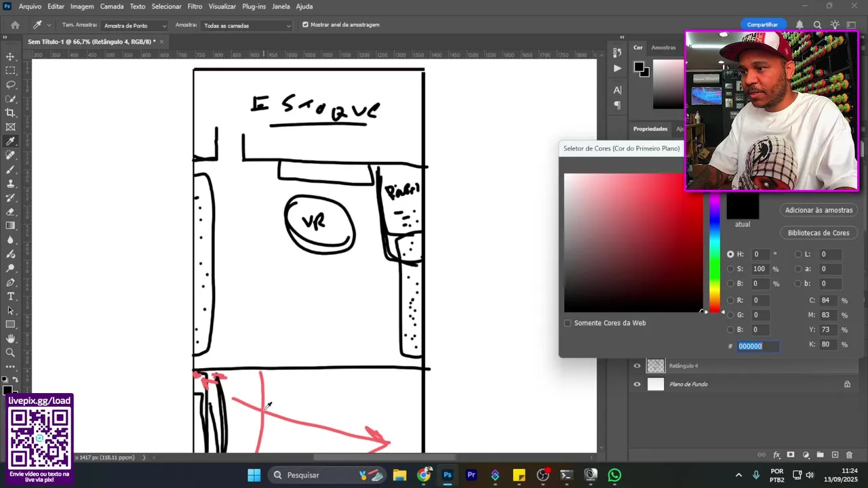Enable Somente Cores da Web checkbox
Screen dimensions: 868x488
[x=568, y=323]
